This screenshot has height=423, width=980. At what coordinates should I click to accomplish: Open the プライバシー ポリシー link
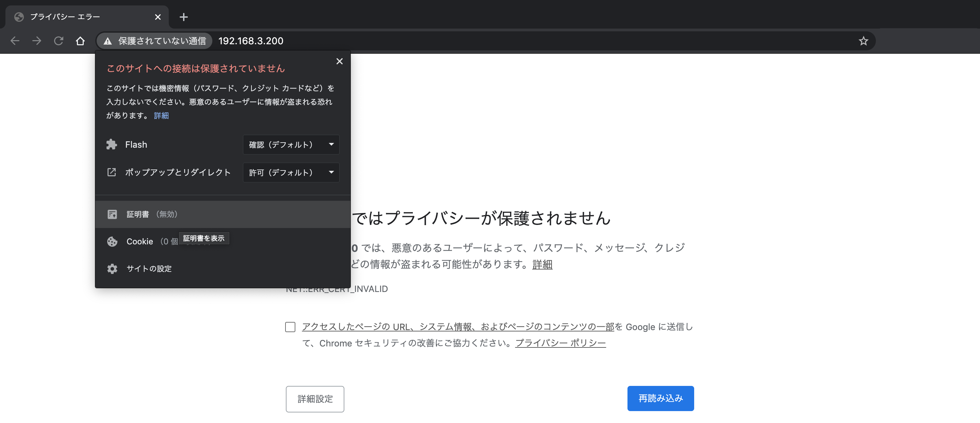(560, 343)
